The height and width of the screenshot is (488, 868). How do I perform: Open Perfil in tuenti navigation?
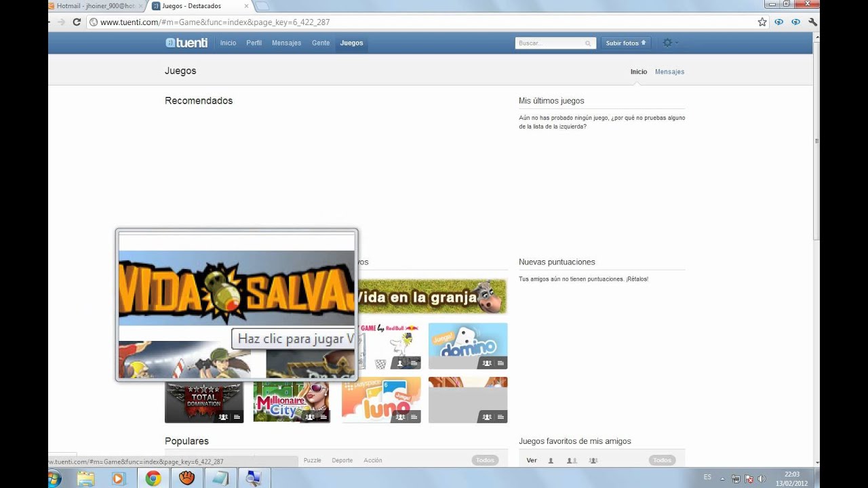click(254, 43)
